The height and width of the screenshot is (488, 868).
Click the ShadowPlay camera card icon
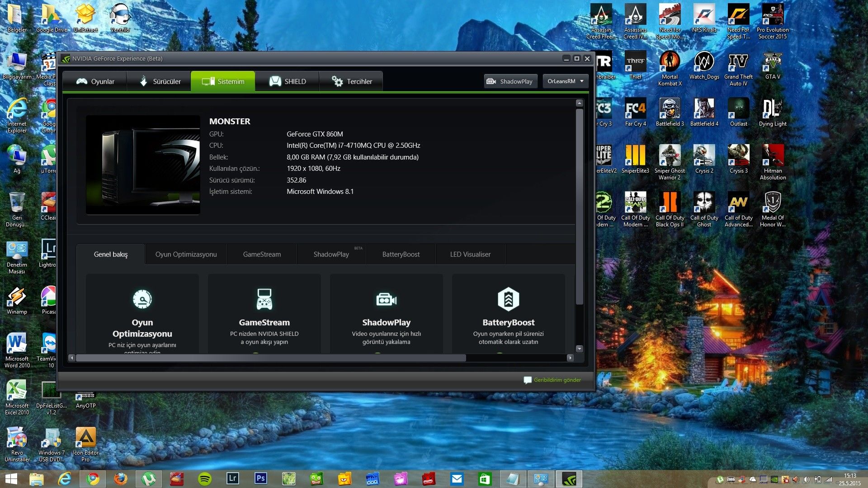pos(386,299)
